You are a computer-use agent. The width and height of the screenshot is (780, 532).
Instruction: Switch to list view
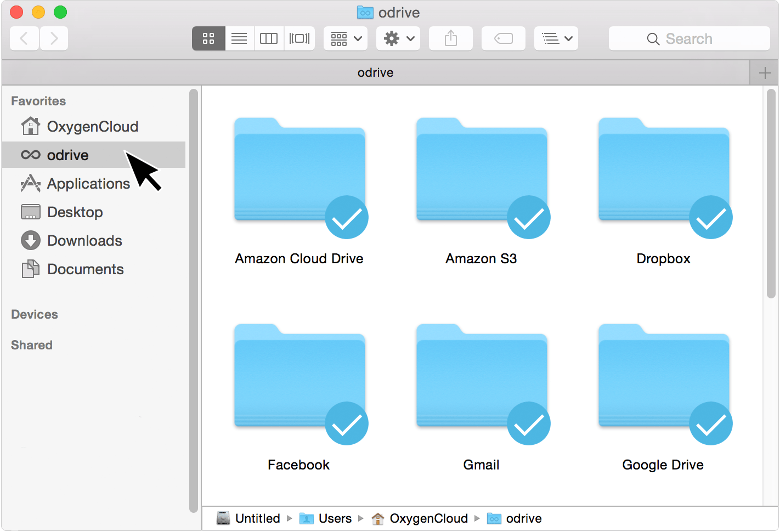(239, 38)
